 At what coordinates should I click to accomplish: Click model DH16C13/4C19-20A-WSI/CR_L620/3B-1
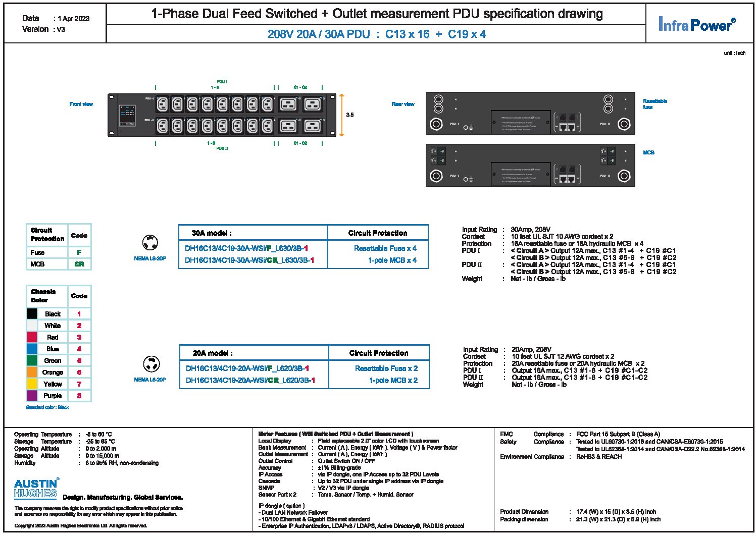[x=250, y=381]
